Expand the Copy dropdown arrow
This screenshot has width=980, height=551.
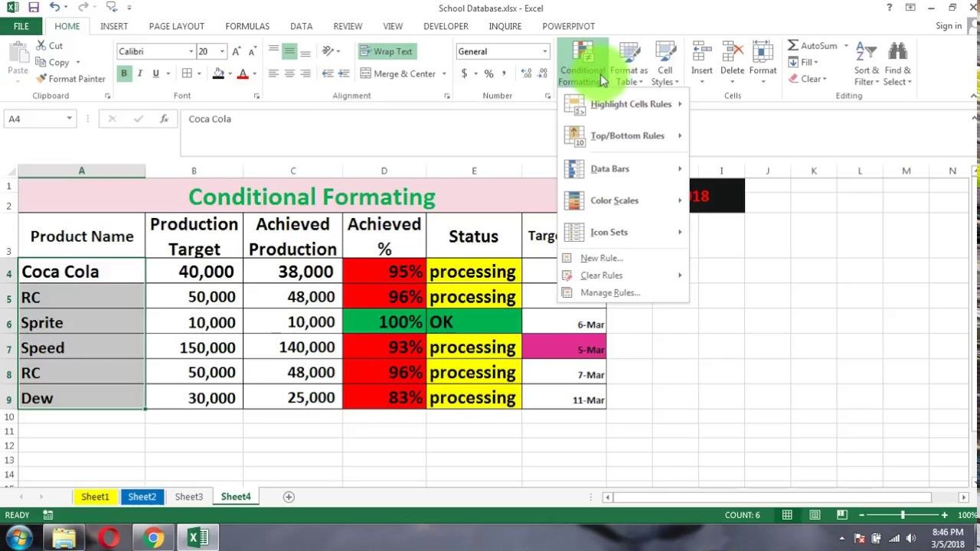[x=77, y=62]
